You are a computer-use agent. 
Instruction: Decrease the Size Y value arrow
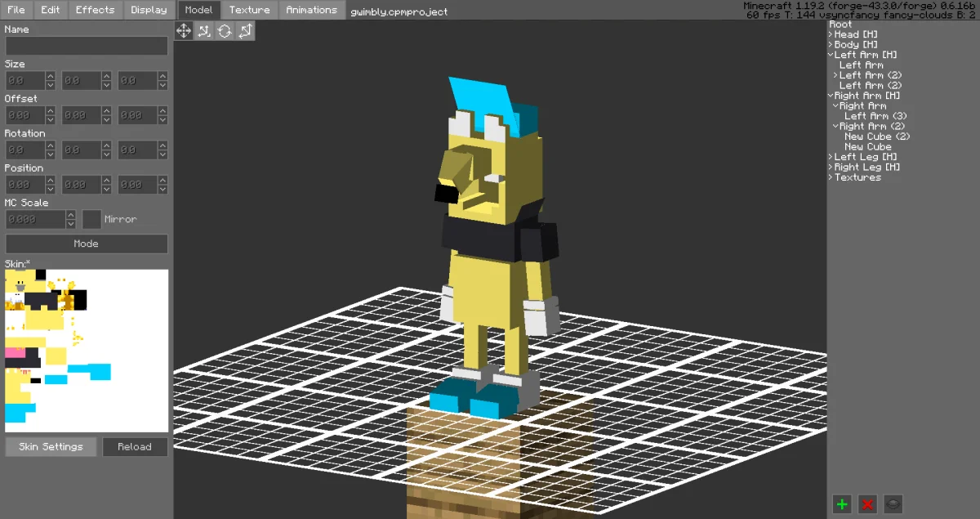click(107, 85)
